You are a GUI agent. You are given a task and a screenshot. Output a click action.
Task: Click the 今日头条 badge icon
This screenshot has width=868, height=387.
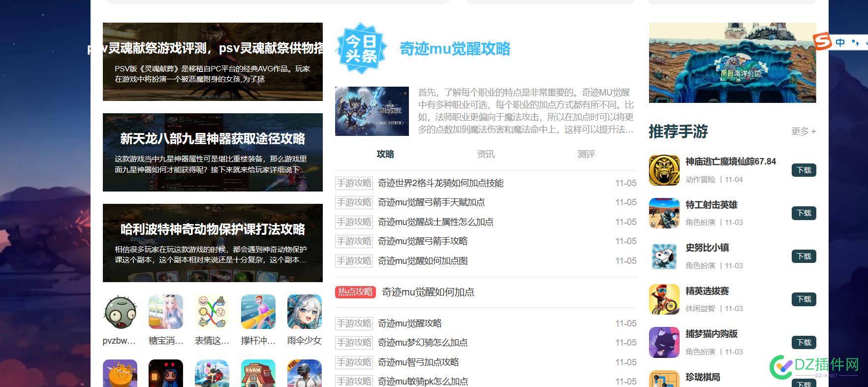(361, 49)
